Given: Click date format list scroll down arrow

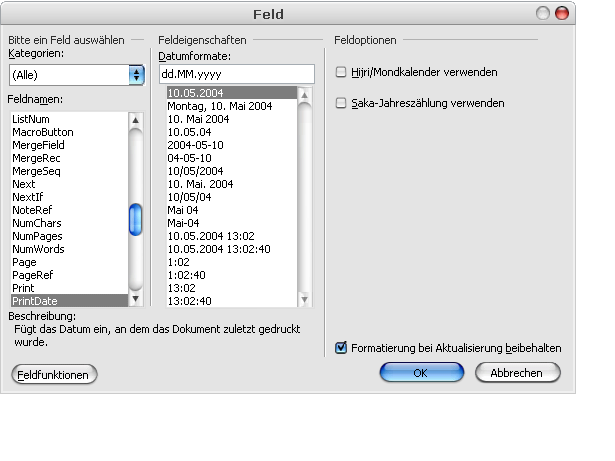Looking at the screenshot, I should tap(304, 299).
